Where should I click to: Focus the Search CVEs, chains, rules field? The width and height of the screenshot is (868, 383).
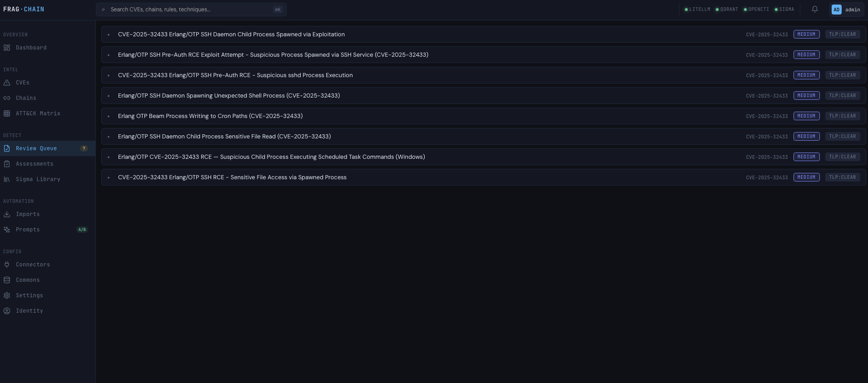(x=191, y=10)
